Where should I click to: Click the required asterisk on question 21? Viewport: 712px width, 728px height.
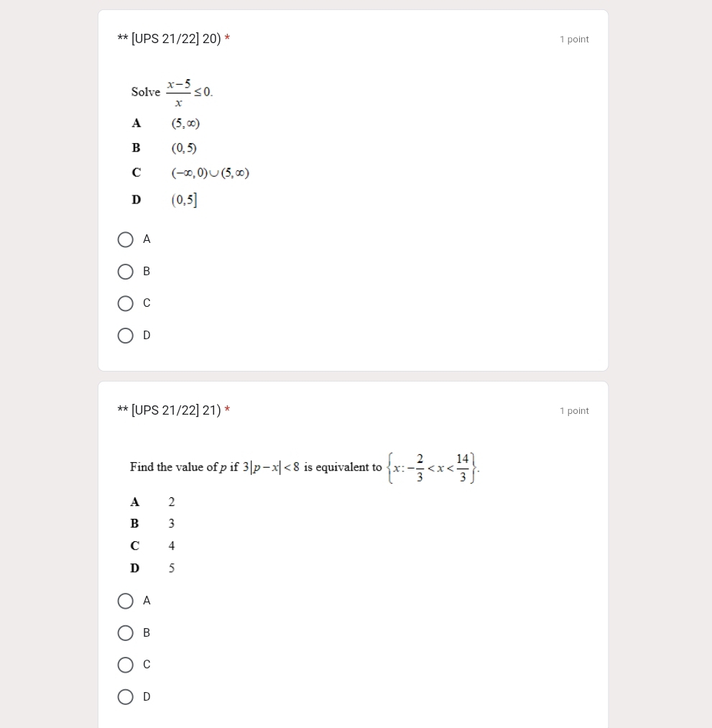tap(228, 410)
